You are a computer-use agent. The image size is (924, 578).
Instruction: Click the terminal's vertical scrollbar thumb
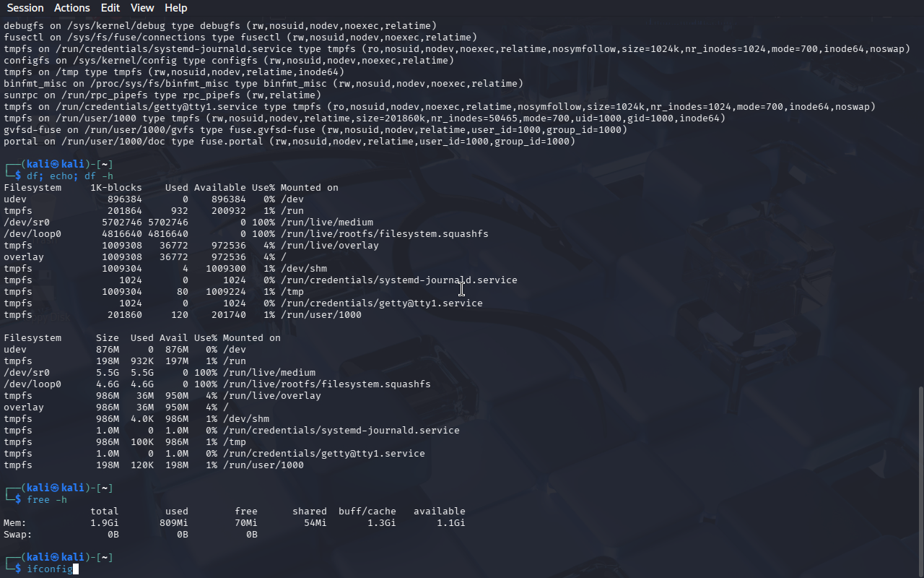click(x=920, y=480)
